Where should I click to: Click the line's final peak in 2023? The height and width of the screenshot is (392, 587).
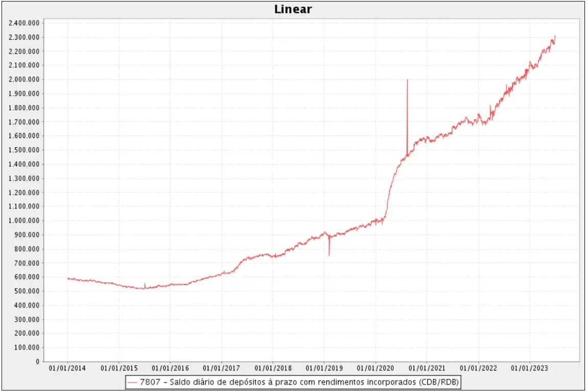555,36
